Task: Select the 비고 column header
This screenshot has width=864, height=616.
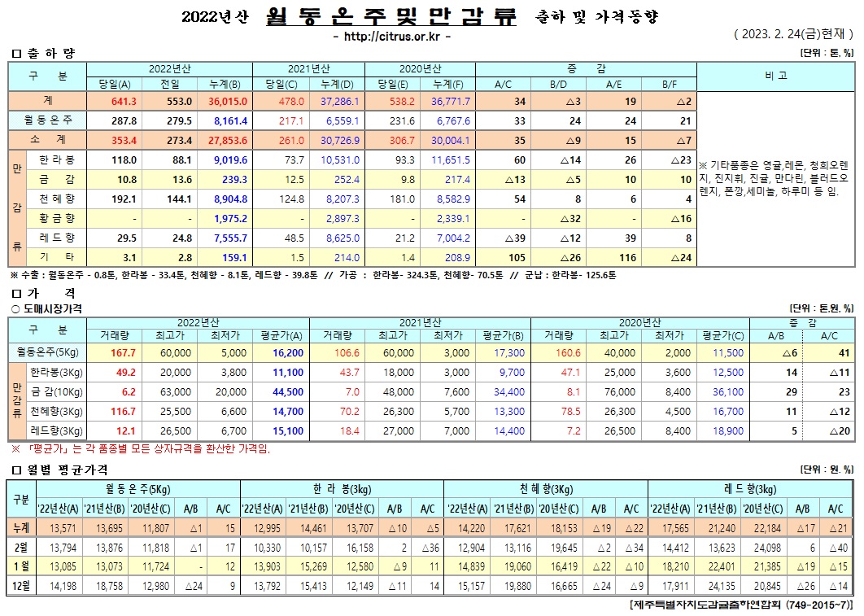Action: (775, 76)
